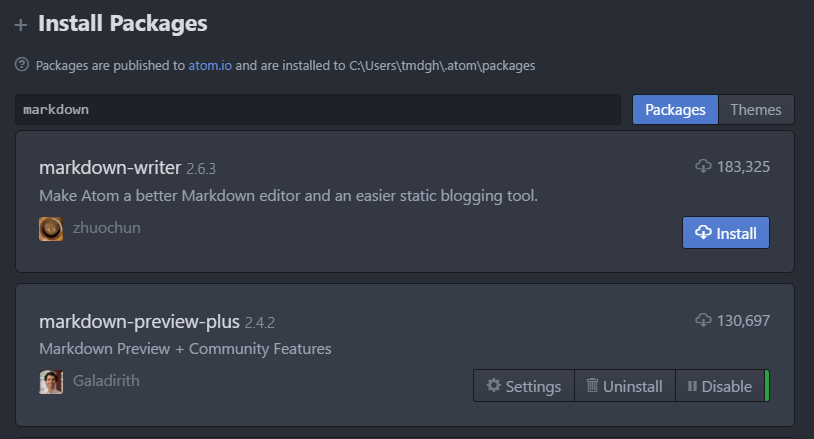
Task: Install the markdown-writer package
Action: [x=726, y=232]
